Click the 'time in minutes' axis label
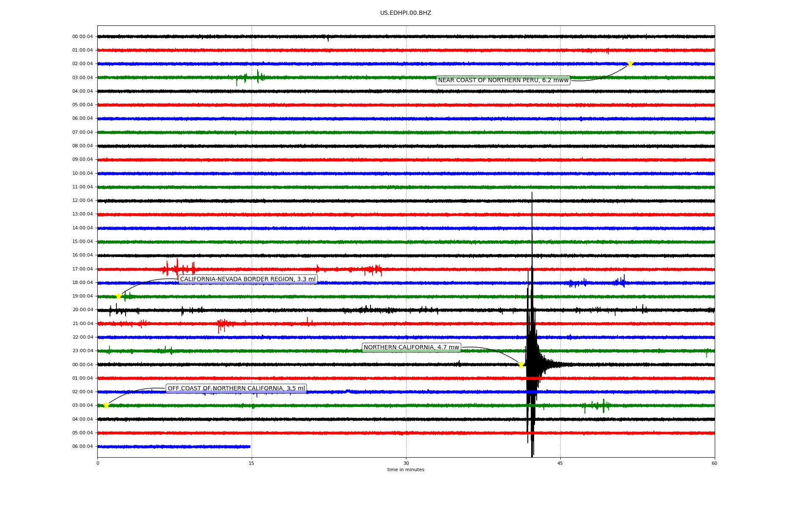The width and height of the screenshot is (812, 508). 405,469
